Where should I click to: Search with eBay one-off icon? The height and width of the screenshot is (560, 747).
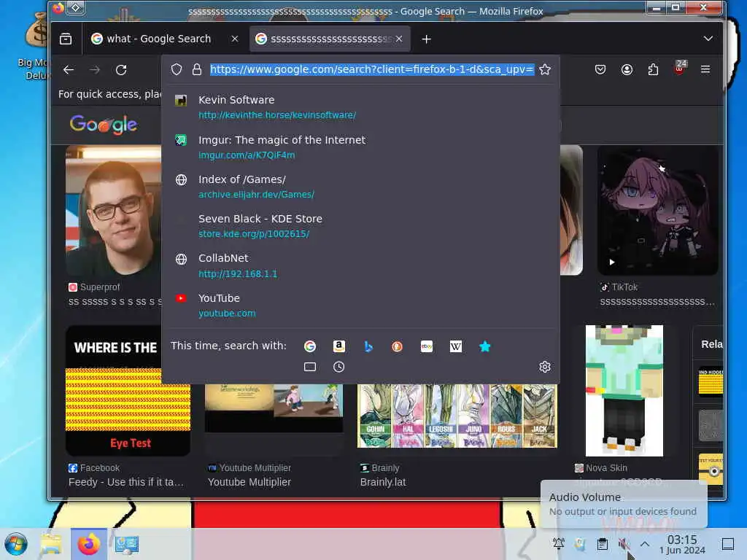(x=426, y=346)
